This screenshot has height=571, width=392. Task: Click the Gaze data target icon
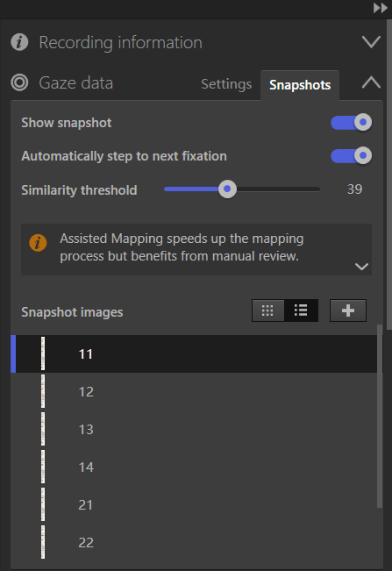[x=19, y=82]
